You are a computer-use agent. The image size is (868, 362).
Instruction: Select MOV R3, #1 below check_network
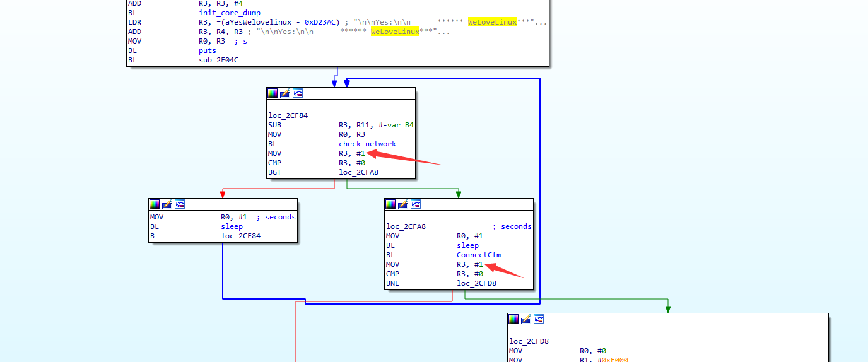pos(317,153)
